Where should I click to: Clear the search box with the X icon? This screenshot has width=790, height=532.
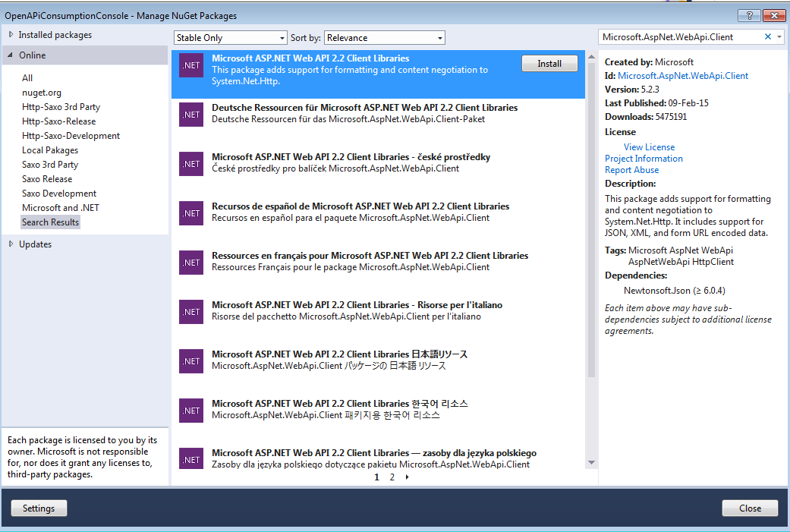(x=767, y=37)
